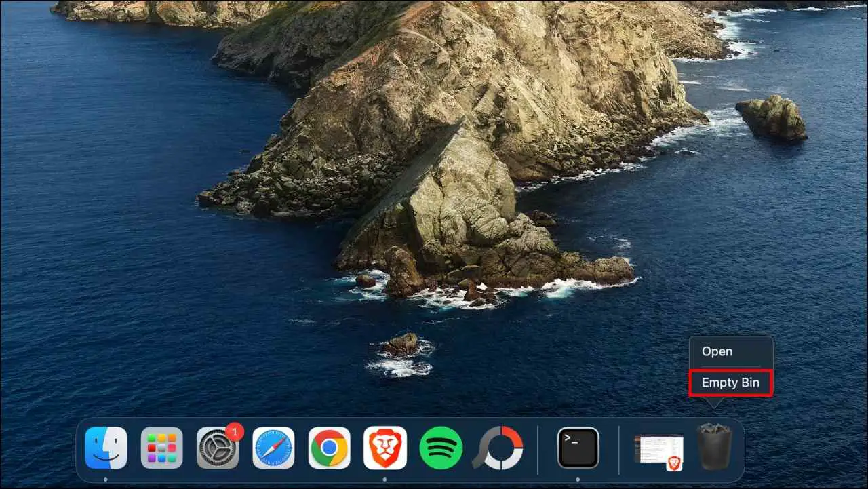Launch Google Chrome from the Dock

coord(330,448)
